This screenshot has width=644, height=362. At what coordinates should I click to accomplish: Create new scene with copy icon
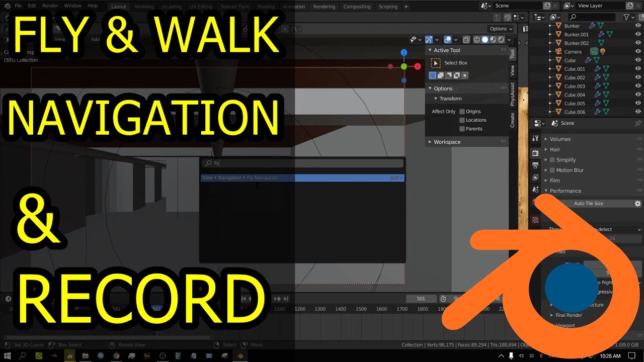click(x=547, y=6)
